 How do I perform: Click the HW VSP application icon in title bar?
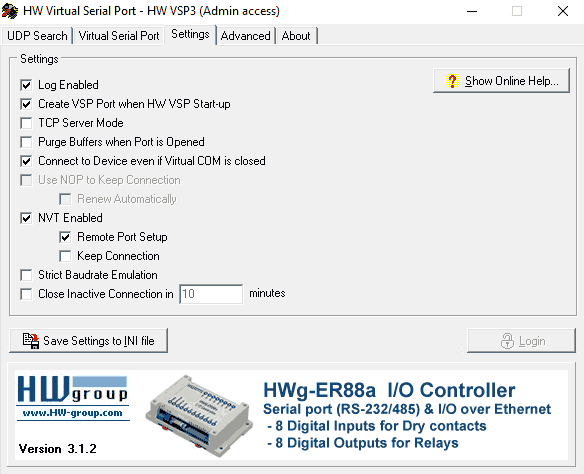click(10, 11)
